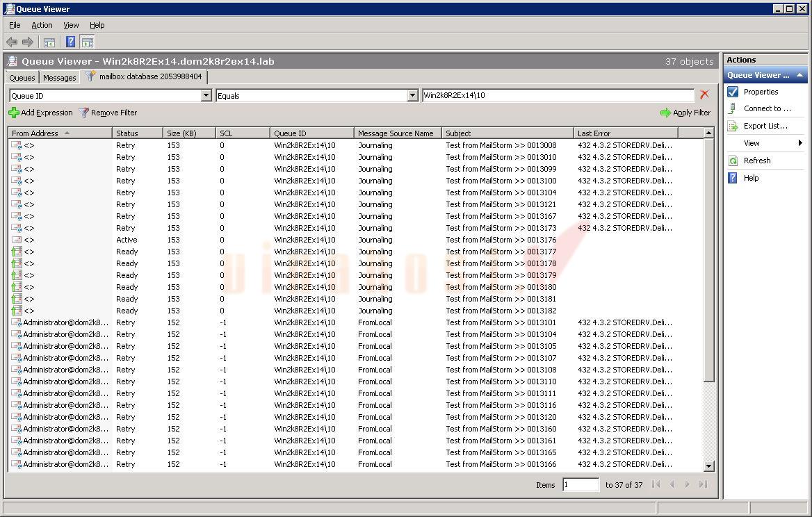Select row Test from MailStorm >> 0013160
The width and height of the screenshot is (812, 517).
click(x=356, y=429)
